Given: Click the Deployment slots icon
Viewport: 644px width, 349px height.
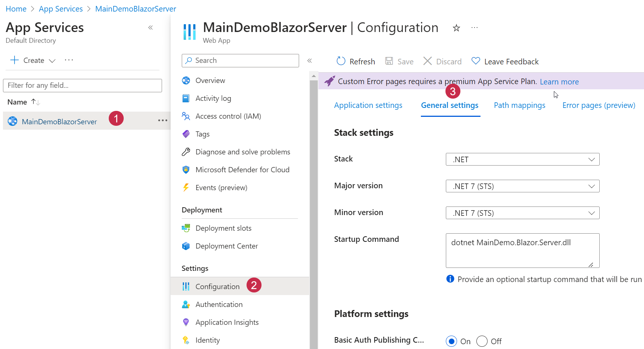Looking at the screenshot, I should coord(186,228).
